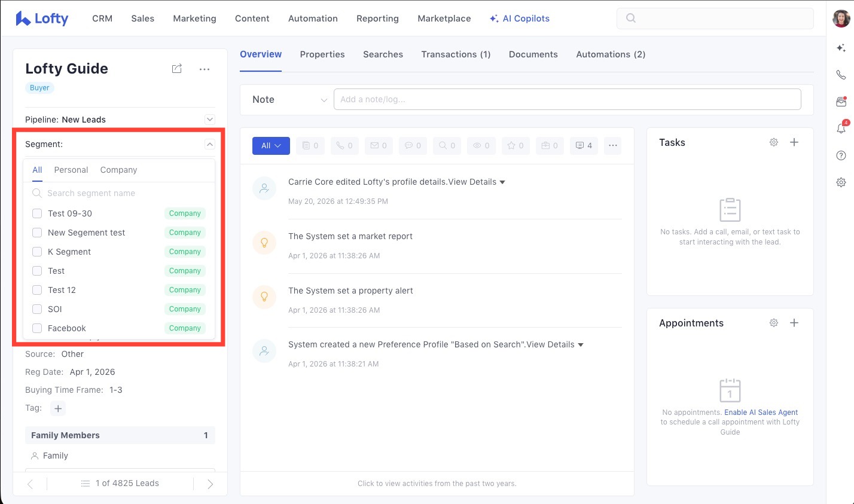This screenshot has width=854, height=504.
Task: Open the Reporting menu
Action: click(377, 19)
